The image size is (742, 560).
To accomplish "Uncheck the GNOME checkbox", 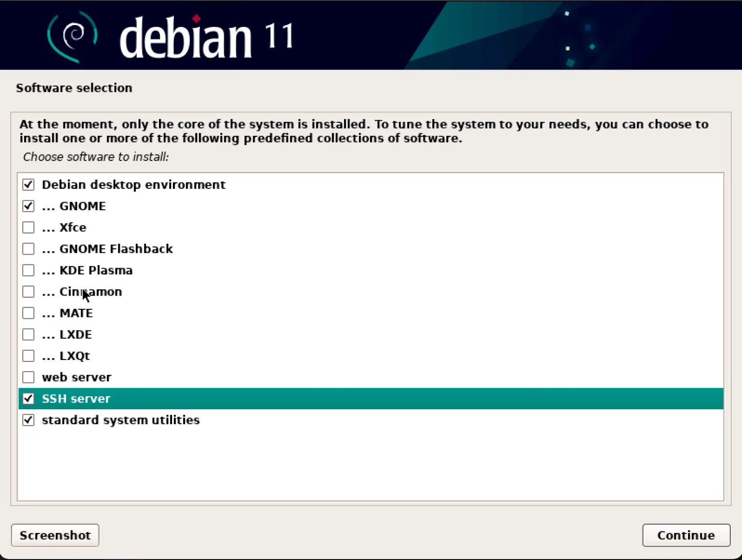I will pyautogui.click(x=29, y=206).
